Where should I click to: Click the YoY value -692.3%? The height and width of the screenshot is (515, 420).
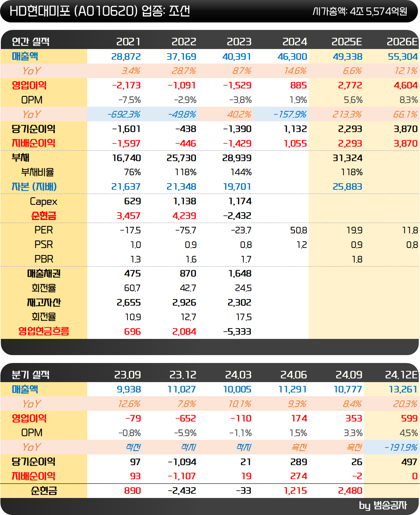click(x=123, y=115)
